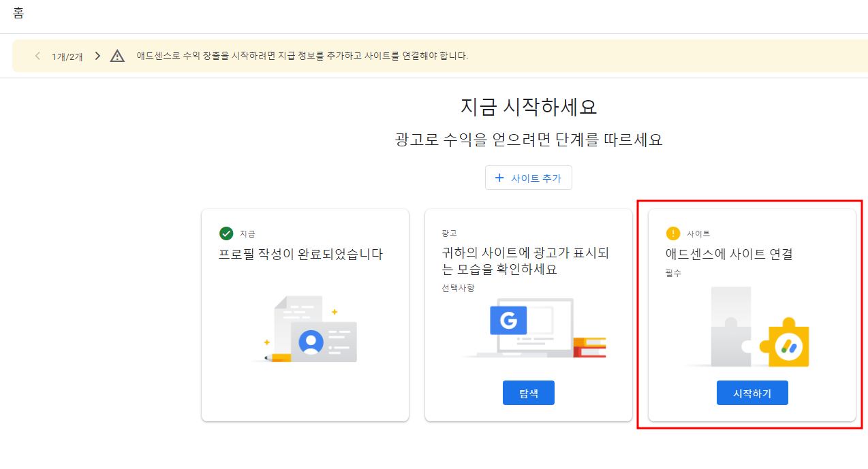Image resolution: width=868 pixels, height=469 pixels.
Task: Click the 필수 label
Action: pos(673,274)
